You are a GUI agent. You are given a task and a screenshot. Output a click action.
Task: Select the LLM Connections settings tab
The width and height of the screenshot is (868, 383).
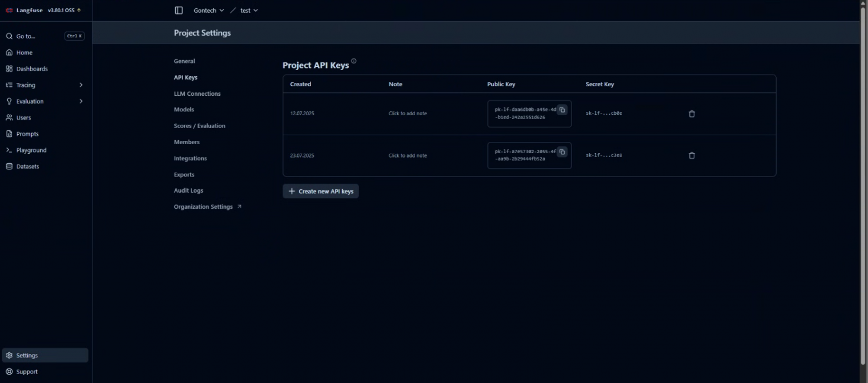tap(197, 94)
